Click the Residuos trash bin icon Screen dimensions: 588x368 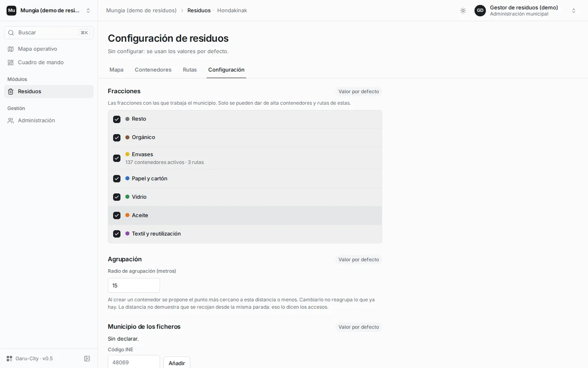[x=11, y=92]
